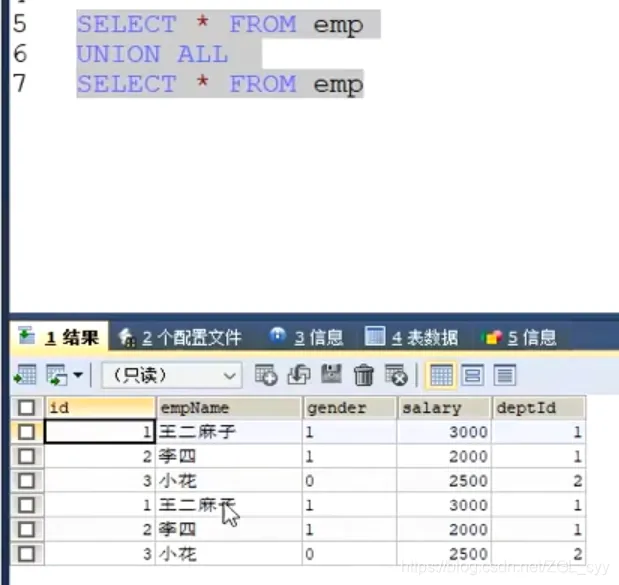Select the first 王二麻子 name cell
Image resolution: width=619 pixels, height=585 pixels.
pyautogui.click(x=229, y=432)
